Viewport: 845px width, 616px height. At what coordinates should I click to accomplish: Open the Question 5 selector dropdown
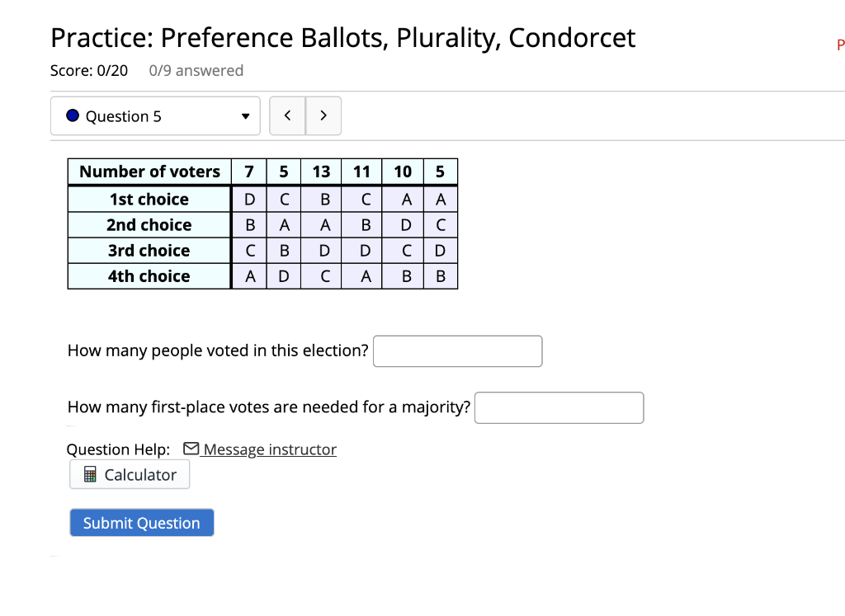[x=155, y=115]
